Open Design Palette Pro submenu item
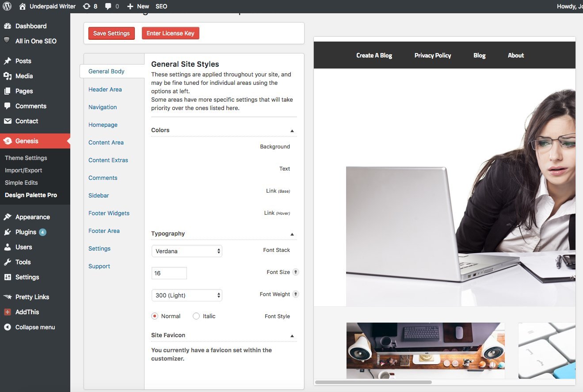 [31, 195]
